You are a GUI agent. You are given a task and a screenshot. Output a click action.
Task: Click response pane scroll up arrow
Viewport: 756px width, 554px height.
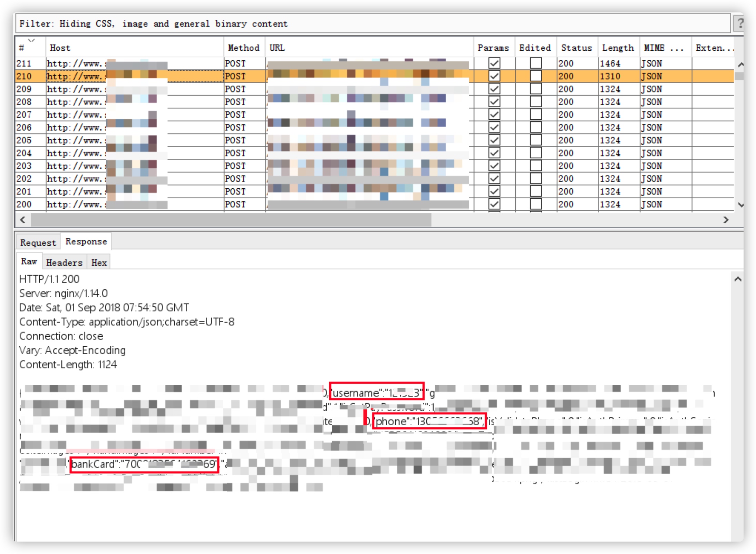pyautogui.click(x=738, y=279)
